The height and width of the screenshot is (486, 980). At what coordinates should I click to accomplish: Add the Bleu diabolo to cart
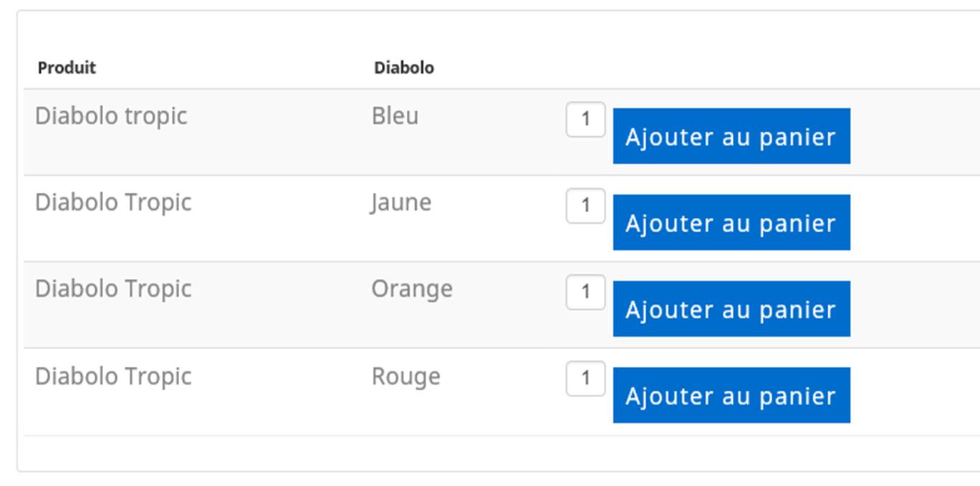point(731,136)
